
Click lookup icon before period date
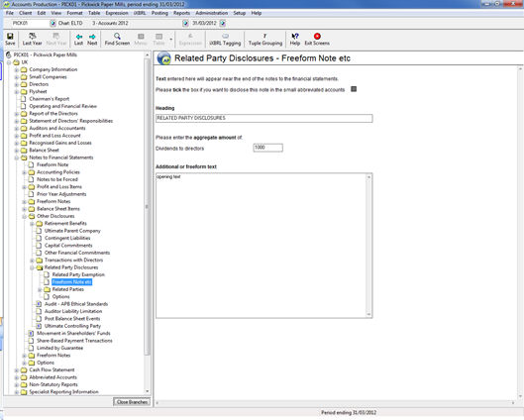pos(185,23)
